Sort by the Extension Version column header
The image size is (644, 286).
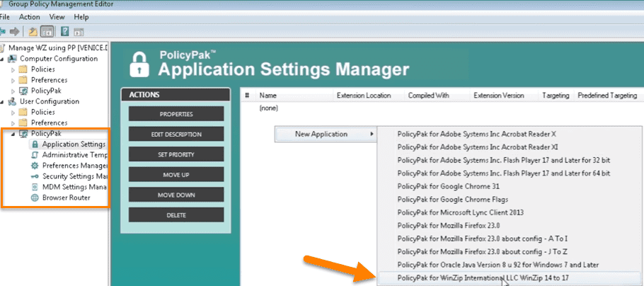click(x=499, y=96)
